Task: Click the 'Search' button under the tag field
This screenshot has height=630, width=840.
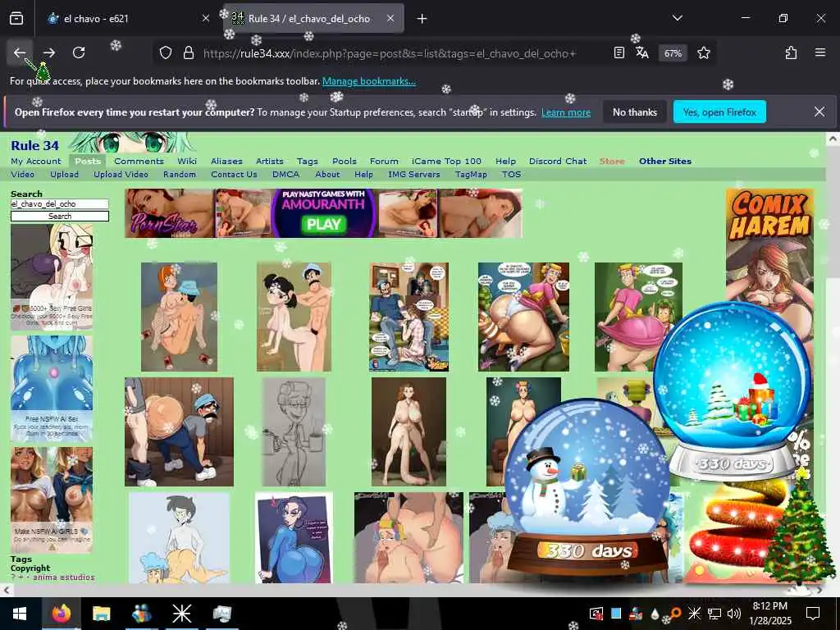Action: [x=59, y=217]
